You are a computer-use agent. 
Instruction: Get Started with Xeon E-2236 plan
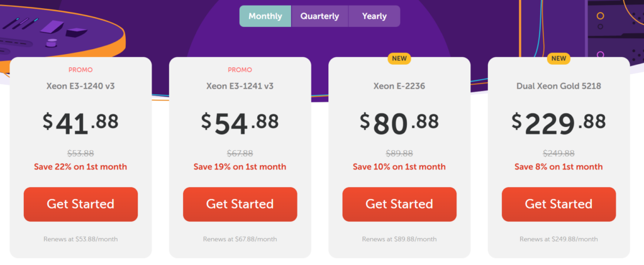[x=399, y=204]
